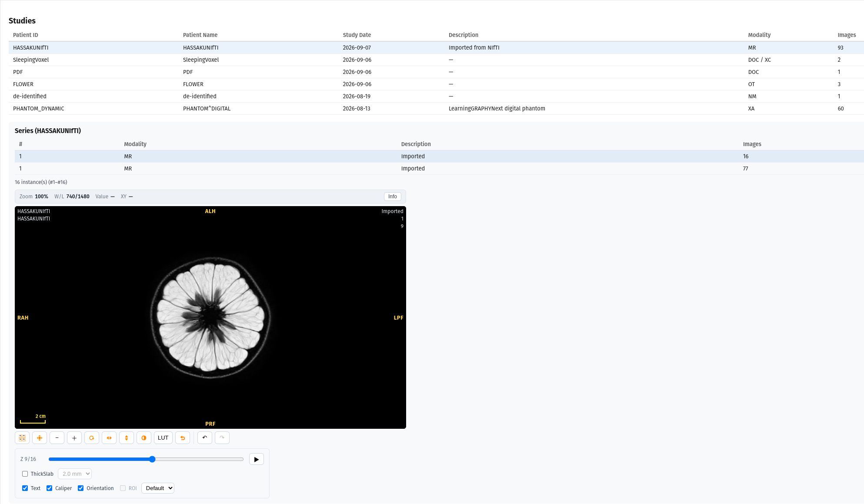Flip the image horizontally

(x=109, y=438)
